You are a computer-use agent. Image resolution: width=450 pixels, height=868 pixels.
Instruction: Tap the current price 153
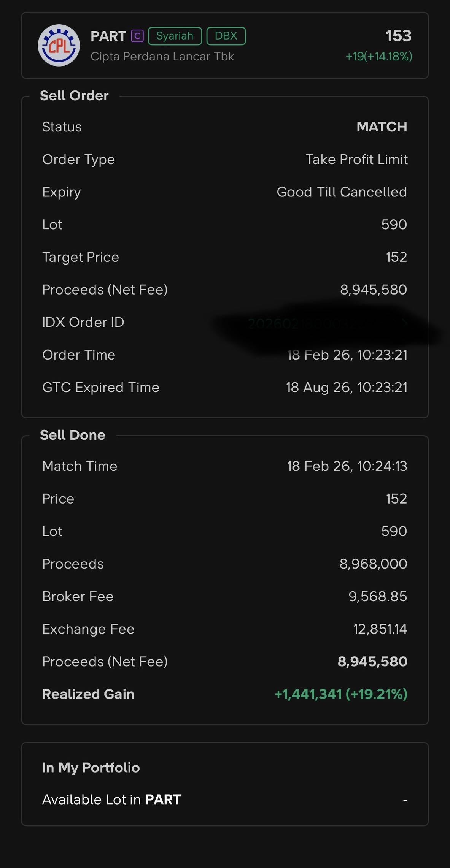(x=398, y=36)
